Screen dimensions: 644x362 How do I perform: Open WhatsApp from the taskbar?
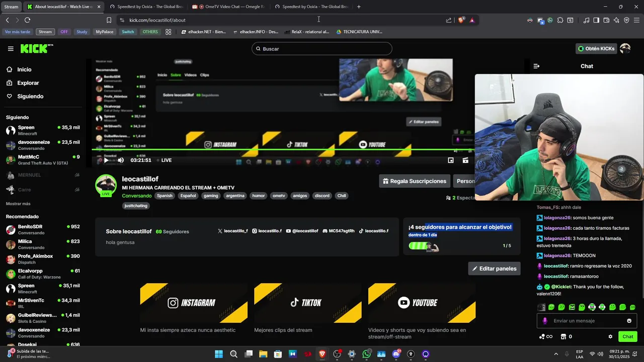point(366,354)
